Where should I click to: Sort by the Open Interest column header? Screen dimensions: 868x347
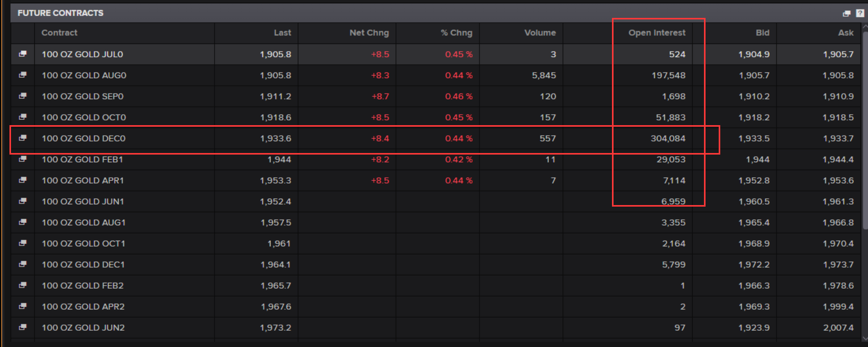tap(657, 33)
